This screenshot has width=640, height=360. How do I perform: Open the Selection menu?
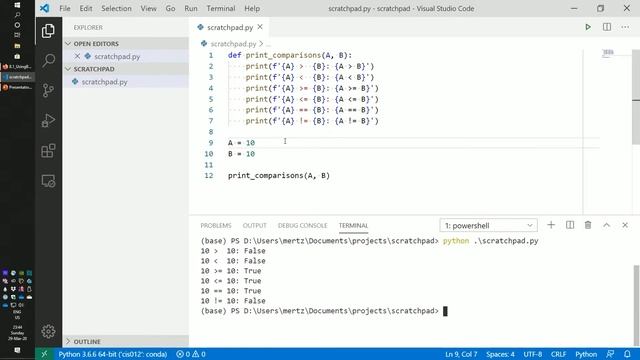[116, 9]
